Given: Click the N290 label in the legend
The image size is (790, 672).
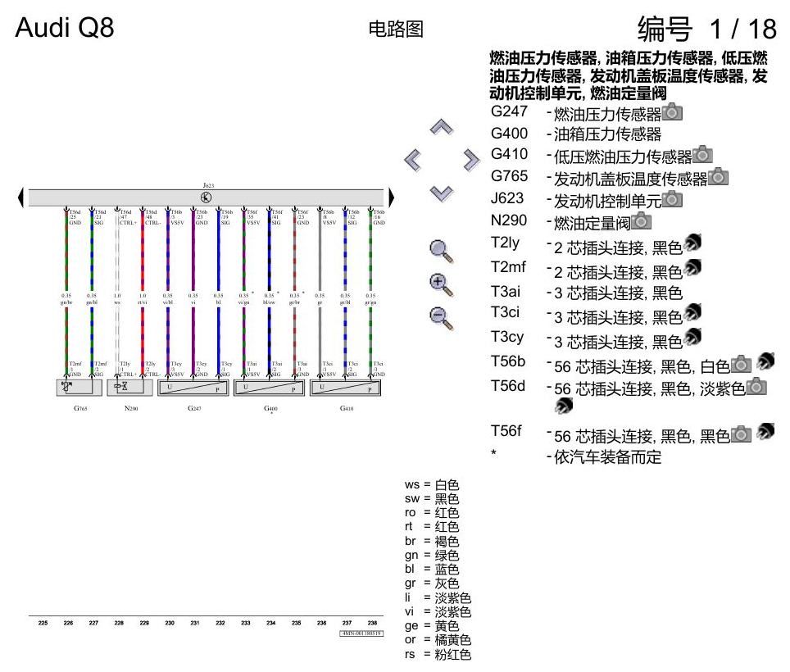Looking at the screenshot, I should tap(509, 220).
